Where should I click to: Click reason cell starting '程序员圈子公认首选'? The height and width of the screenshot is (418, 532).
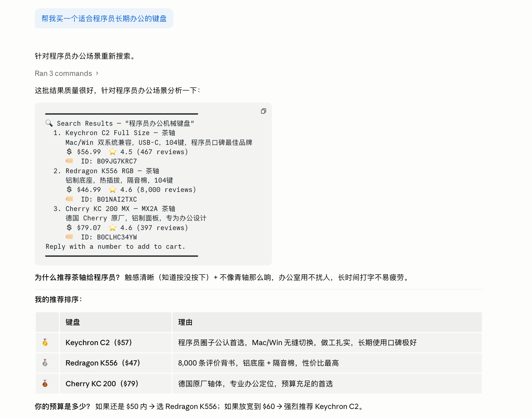pyautogui.click(x=327, y=342)
